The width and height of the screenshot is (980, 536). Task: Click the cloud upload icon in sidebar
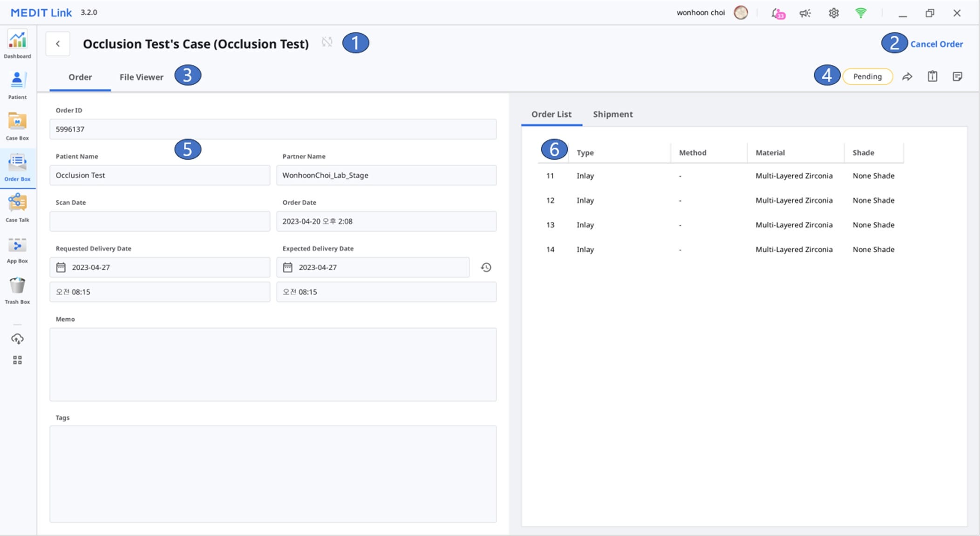[17, 339]
